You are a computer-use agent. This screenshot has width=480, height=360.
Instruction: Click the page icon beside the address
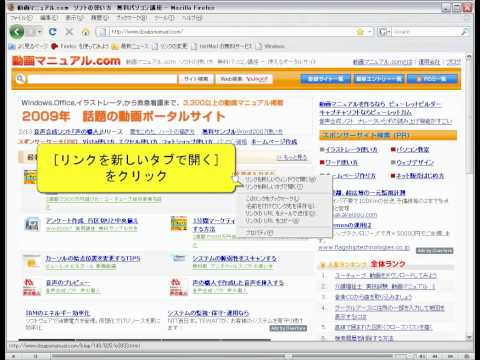(x=101, y=32)
